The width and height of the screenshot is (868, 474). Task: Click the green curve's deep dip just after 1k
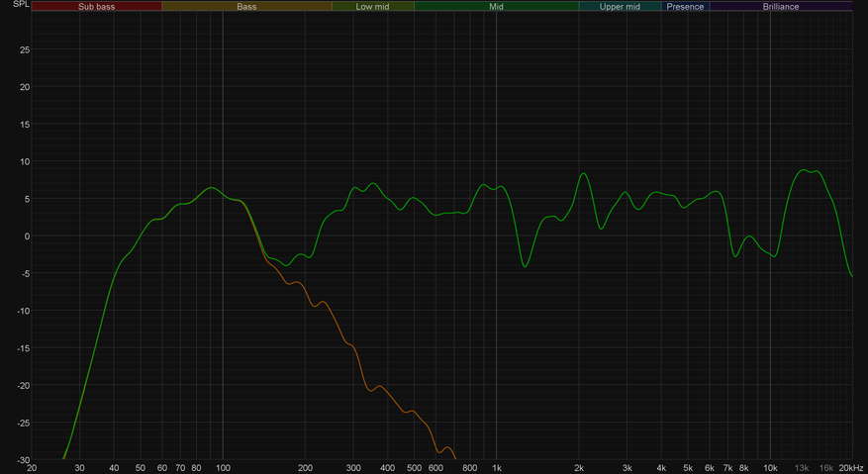pyautogui.click(x=525, y=266)
